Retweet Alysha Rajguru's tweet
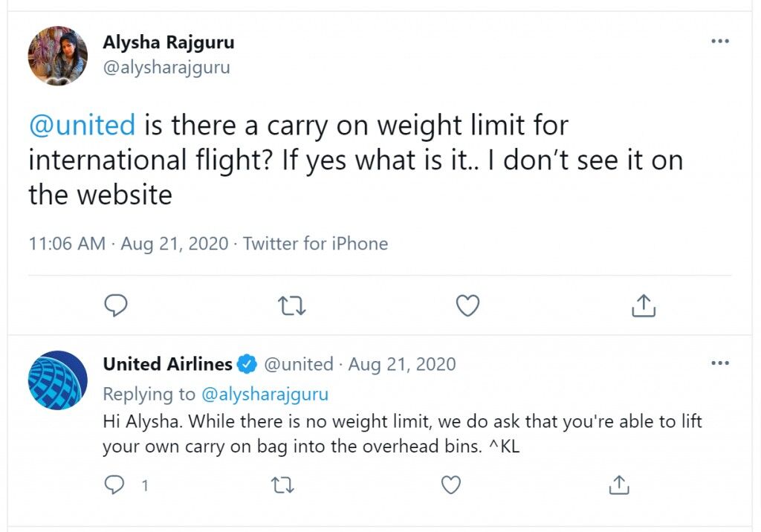 [x=291, y=306]
